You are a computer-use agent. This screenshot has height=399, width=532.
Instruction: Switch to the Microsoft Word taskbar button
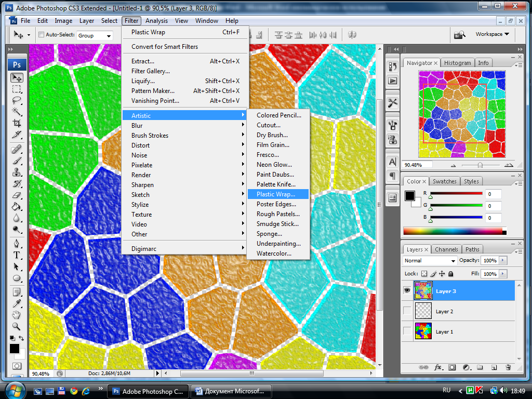[231, 391]
